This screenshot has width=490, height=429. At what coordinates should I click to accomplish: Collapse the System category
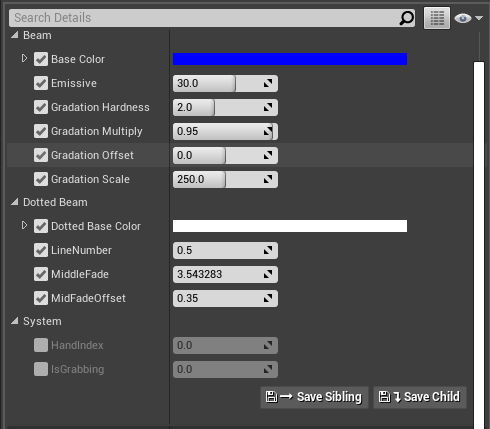[x=15, y=321]
